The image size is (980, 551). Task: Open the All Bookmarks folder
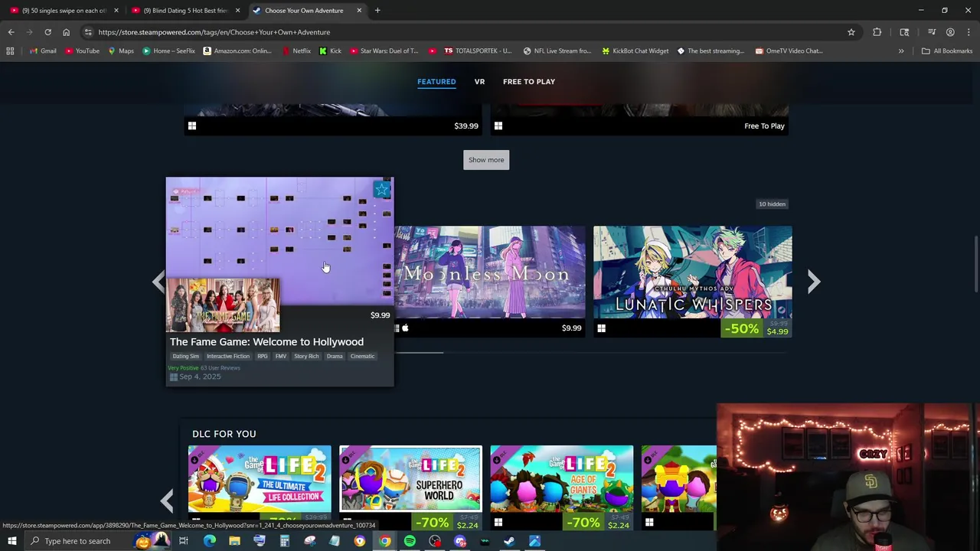[947, 51]
